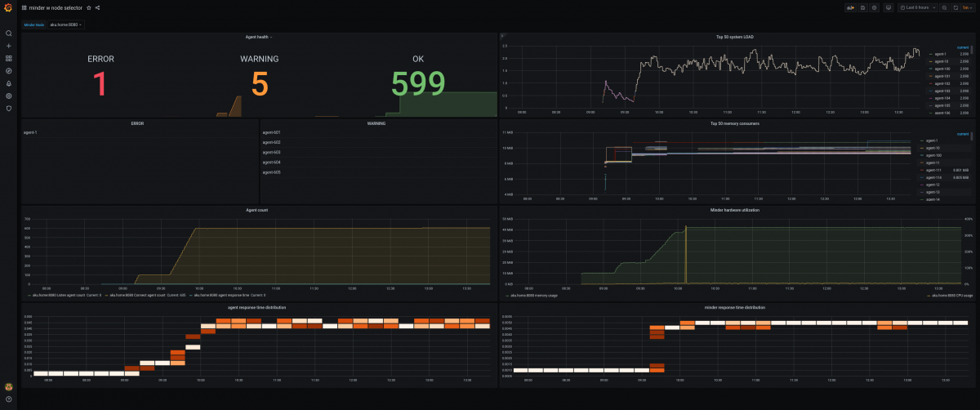980x410 pixels.
Task: Open Minder hardware utilization panel title
Action: [x=735, y=210]
